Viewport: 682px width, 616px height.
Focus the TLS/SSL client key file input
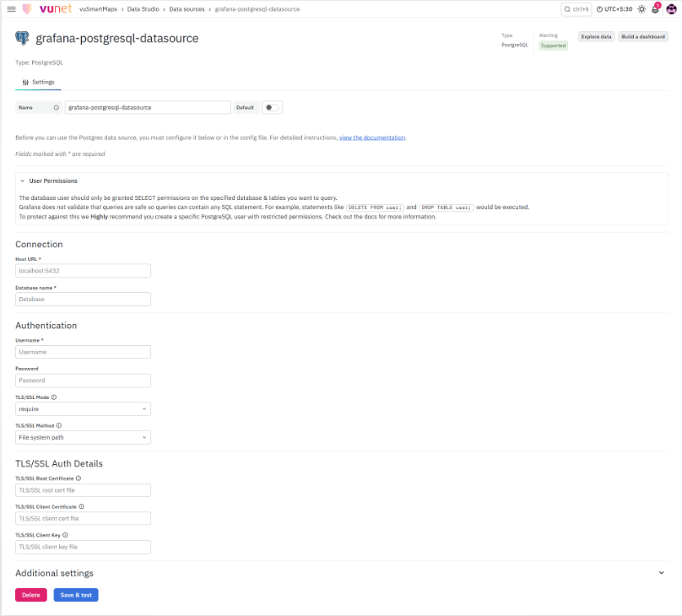[x=83, y=547]
